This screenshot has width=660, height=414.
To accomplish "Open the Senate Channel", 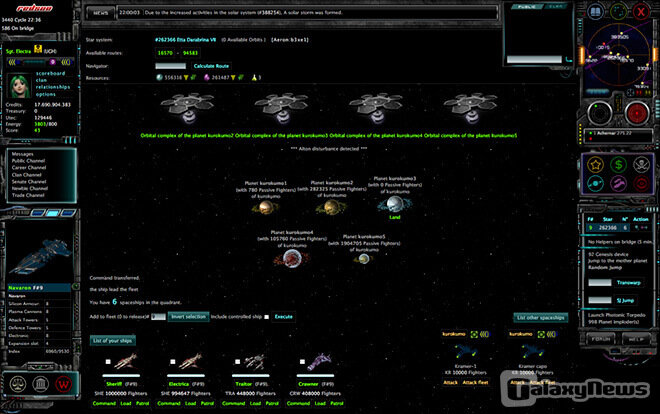I will click(29, 181).
